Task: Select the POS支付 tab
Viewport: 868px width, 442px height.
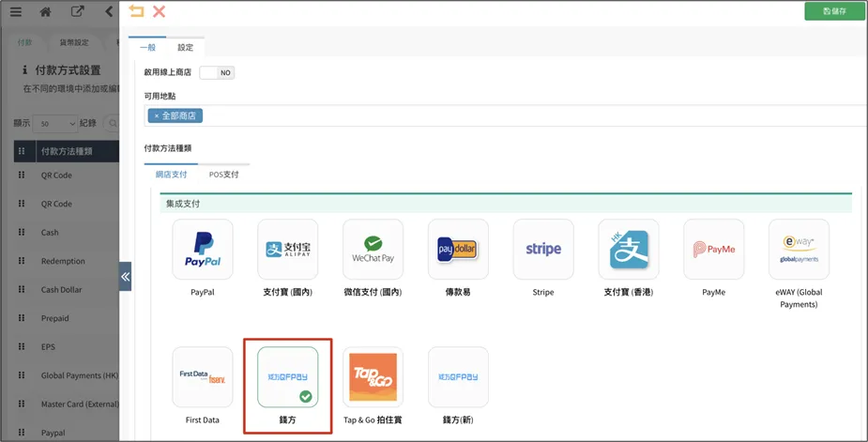Action: (223, 175)
